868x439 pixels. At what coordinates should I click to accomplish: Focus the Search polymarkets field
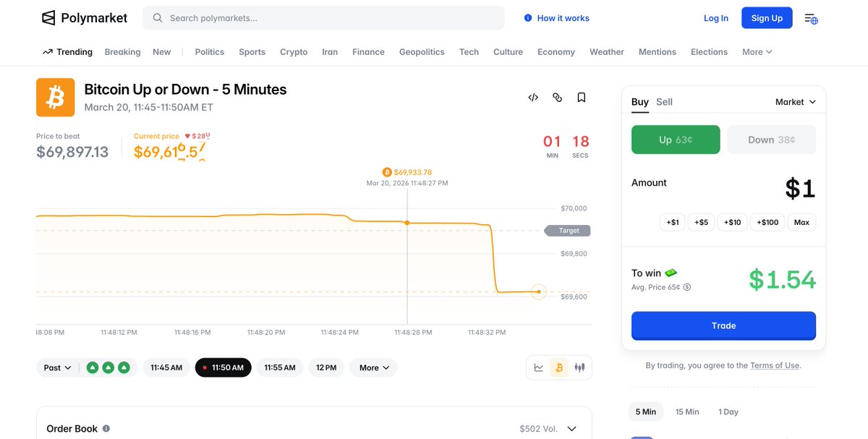[323, 18]
